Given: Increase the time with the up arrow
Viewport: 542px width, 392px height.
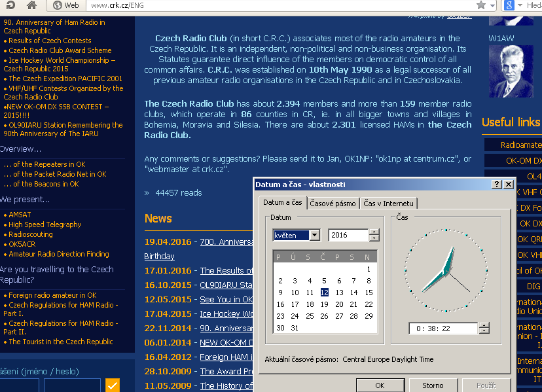Looking at the screenshot, I should [x=484, y=325].
